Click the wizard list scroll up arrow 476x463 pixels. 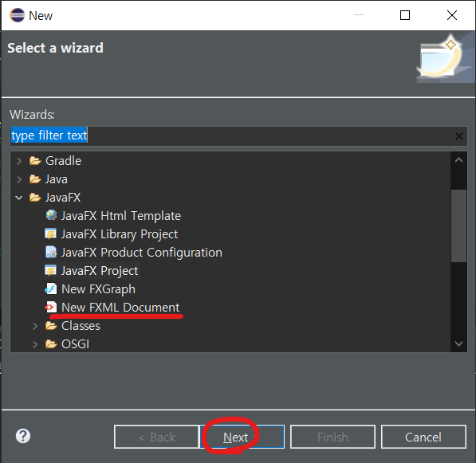click(458, 160)
